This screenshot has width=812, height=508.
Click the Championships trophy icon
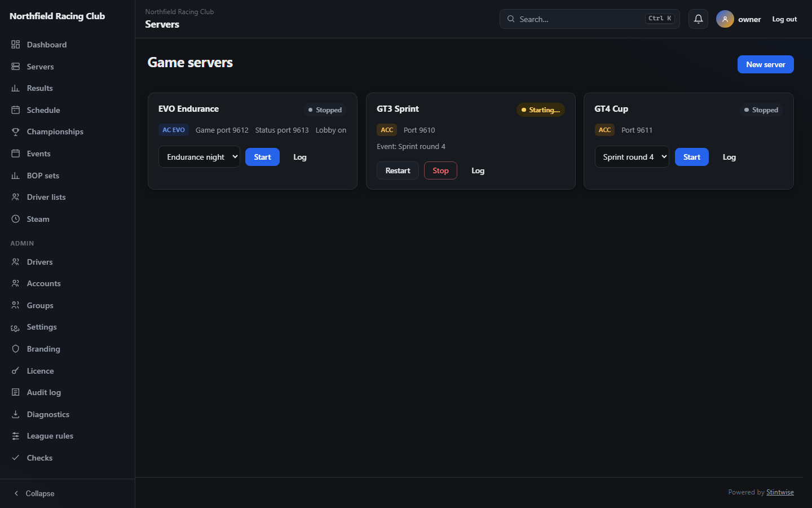tap(16, 132)
